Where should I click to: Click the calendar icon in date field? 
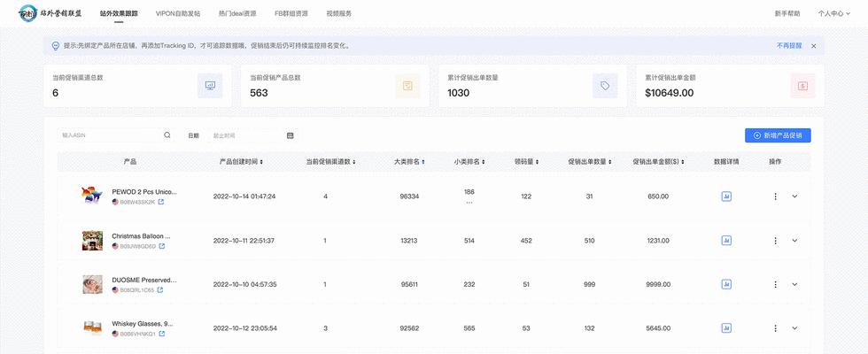point(291,135)
